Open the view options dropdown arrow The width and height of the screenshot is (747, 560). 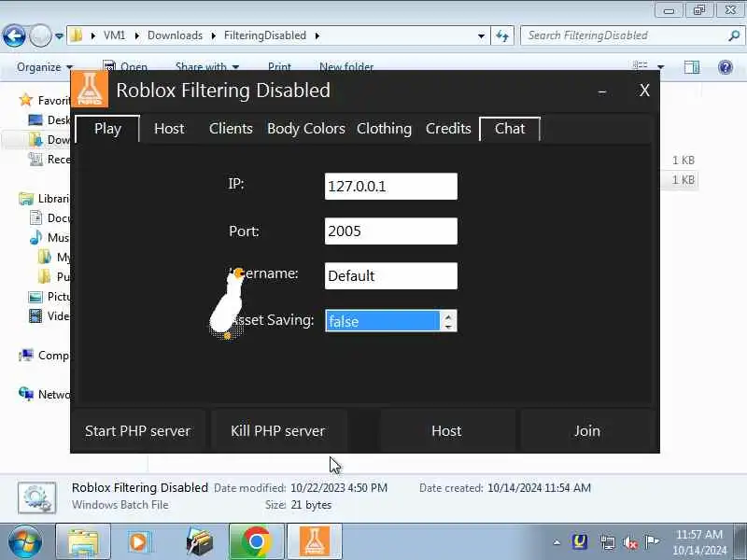pyautogui.click(x=661, y=67)
